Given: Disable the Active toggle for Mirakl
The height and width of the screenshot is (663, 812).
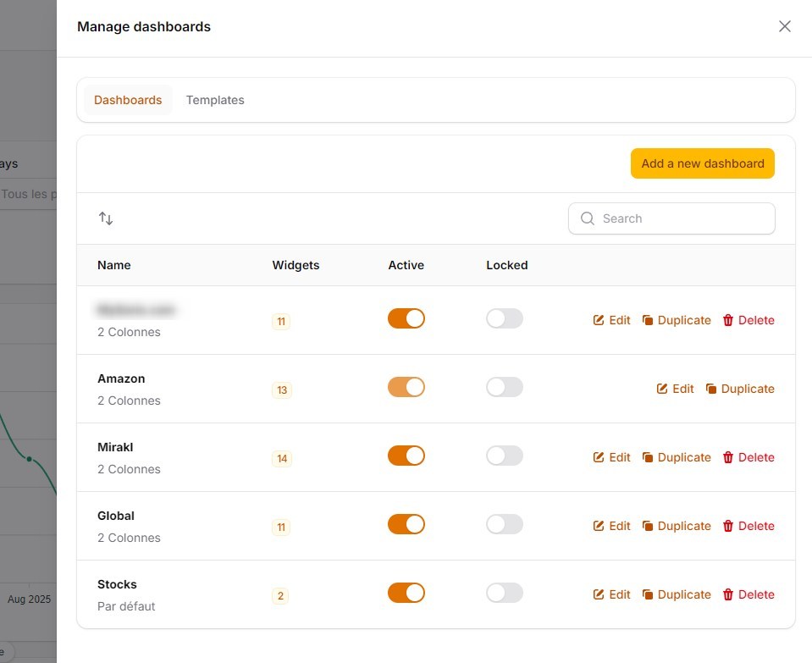Looking at the screenshot, I should pyautogui.click(x=406, y=456).
